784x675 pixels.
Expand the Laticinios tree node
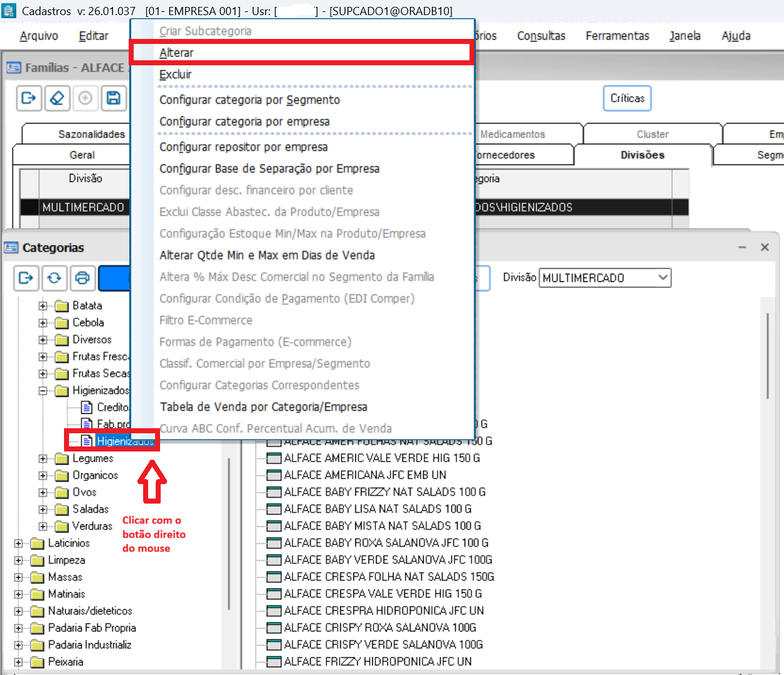point(18,543)
